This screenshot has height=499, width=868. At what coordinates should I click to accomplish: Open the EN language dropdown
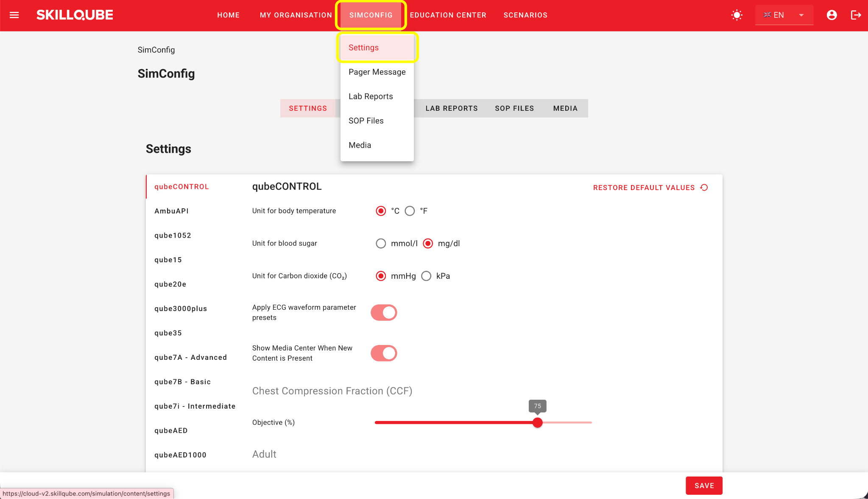click(x=784, y=15)
